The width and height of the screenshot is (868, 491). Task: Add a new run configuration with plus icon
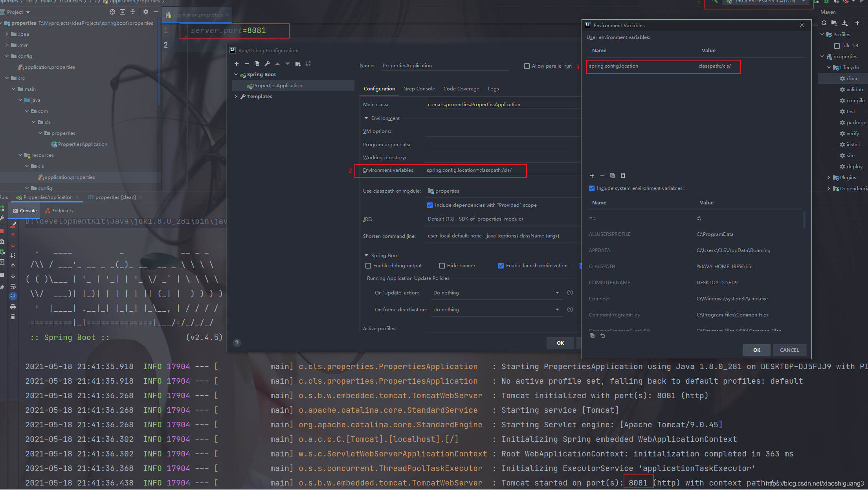tap(237, 64)
